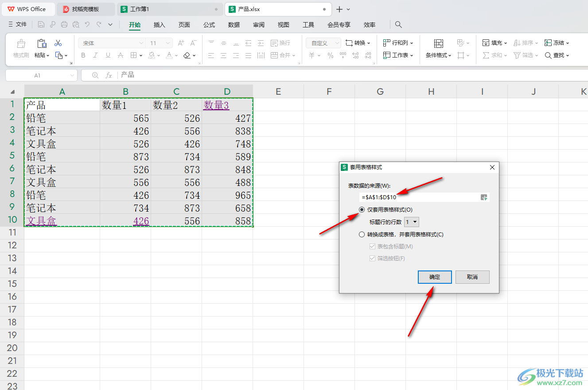The height and width of the screenshot is (390, 588).
Task: Click the search magnifier icon beside 效率 tab
Action: pos(398,25)
